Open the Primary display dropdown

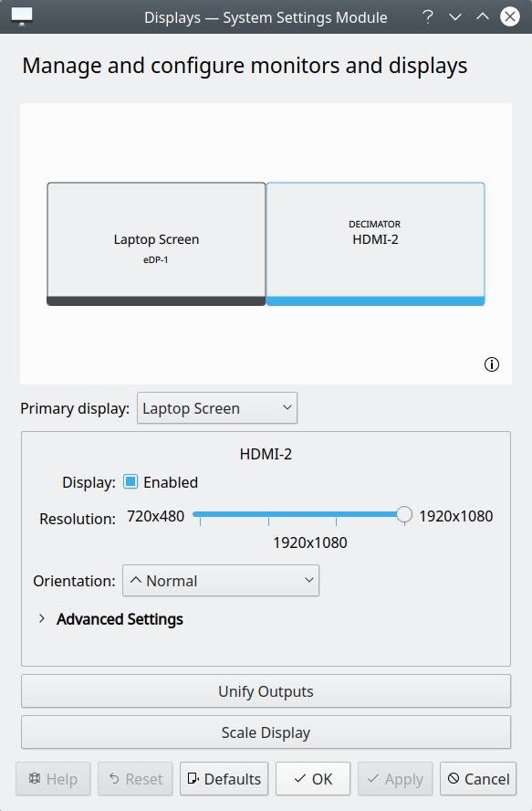coord(217,407)
